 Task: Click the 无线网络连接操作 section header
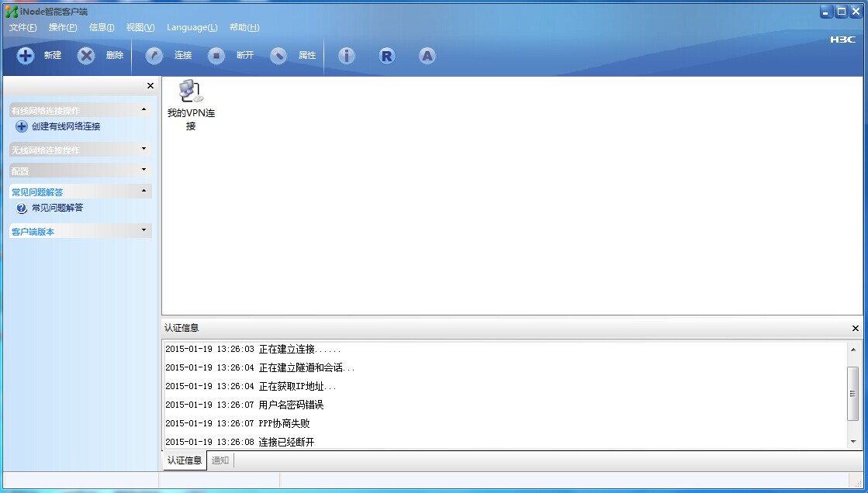80,150
